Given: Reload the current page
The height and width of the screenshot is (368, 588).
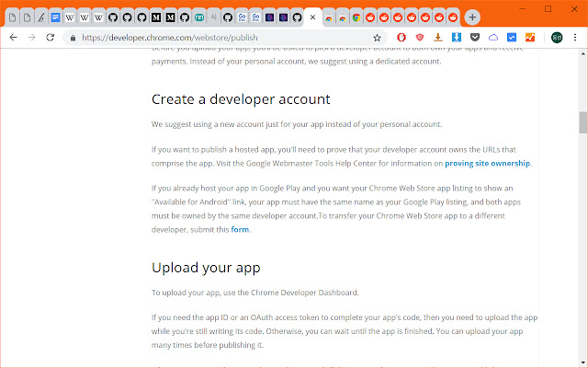Looking at the screenshot, I should pyautogui.click(x=51, y=38).
